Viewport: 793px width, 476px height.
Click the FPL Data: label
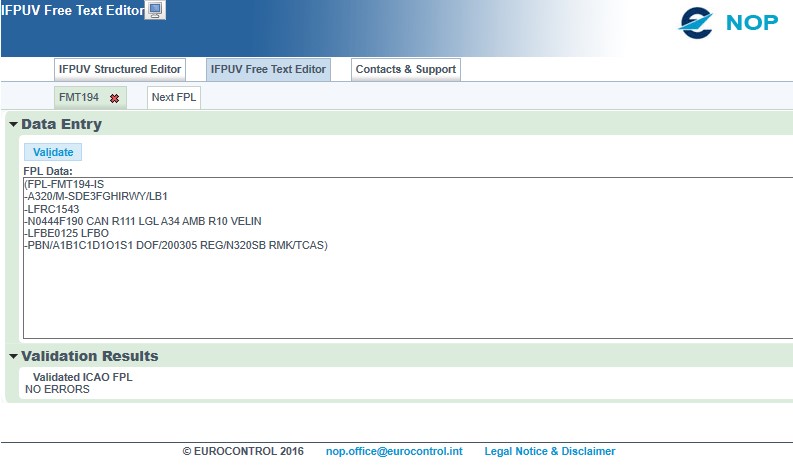point(48,171)
